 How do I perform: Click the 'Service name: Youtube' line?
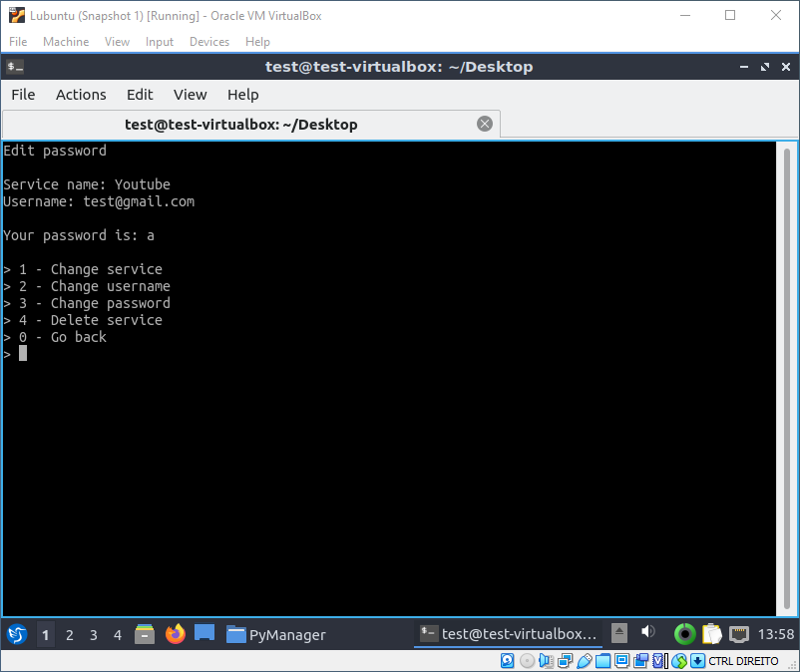[87, 184]
